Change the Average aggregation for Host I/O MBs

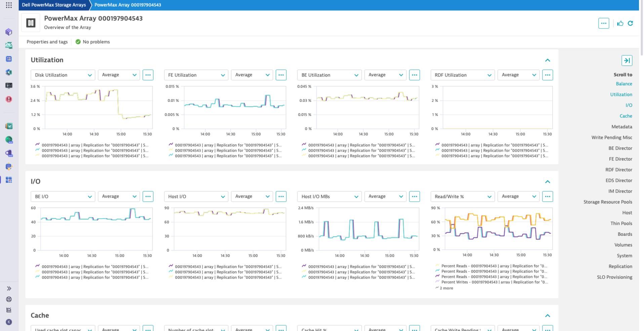[385, 196]
